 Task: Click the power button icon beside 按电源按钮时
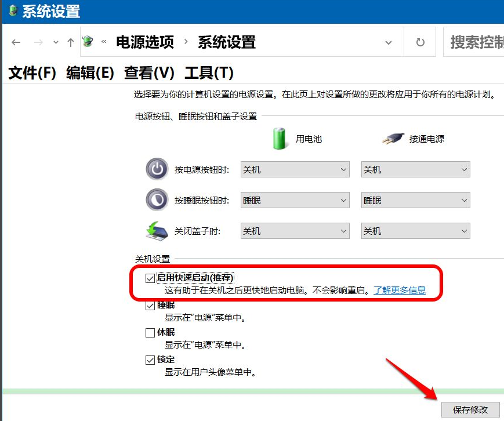point(157,169)
